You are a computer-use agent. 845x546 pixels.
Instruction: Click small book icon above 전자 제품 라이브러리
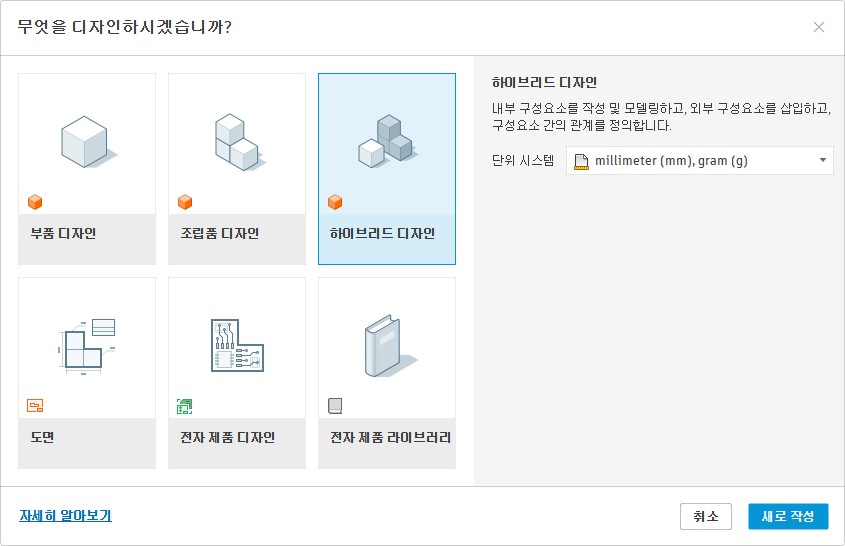tap(335, 406)
